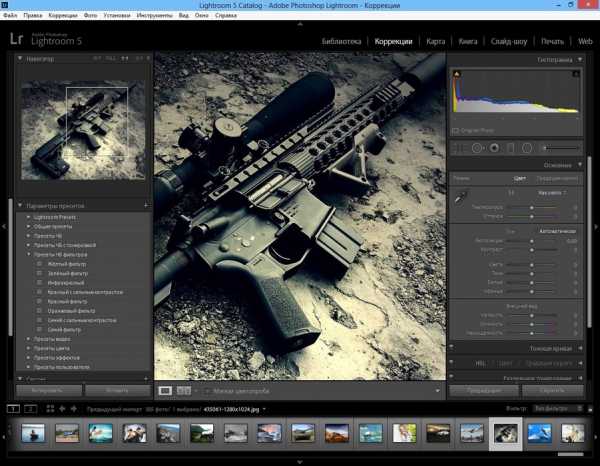Toggle highlight clipping indicator in histogram
The width and height of the screenshot is (600, 466).
(x=577, y=75)
